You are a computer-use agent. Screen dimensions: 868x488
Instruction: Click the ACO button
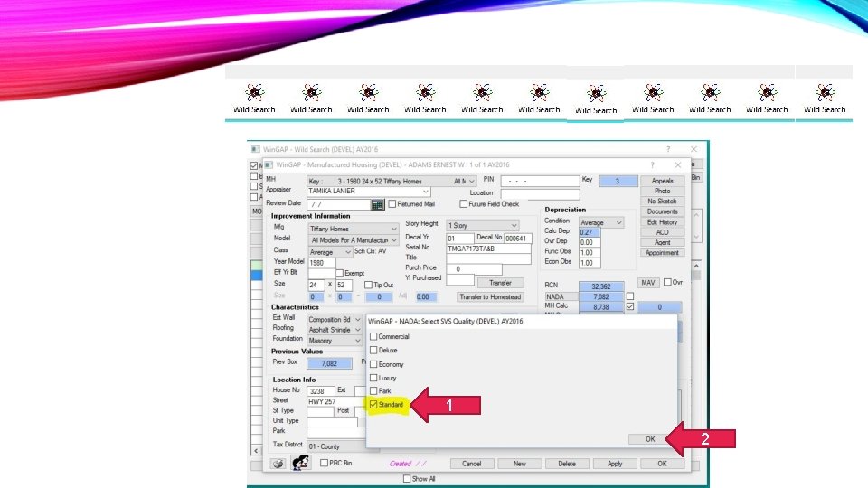[x=662, y=232]
